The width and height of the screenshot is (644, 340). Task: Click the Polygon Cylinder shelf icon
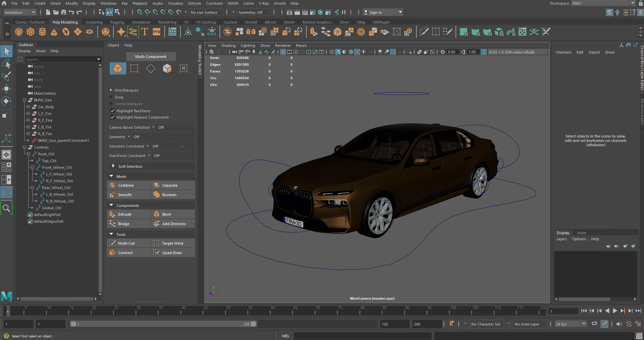(x=42, y=32)
